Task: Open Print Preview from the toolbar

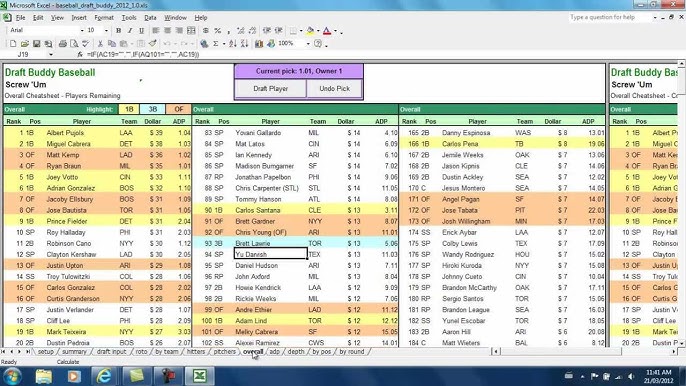Action: click(x=74, y=43)
